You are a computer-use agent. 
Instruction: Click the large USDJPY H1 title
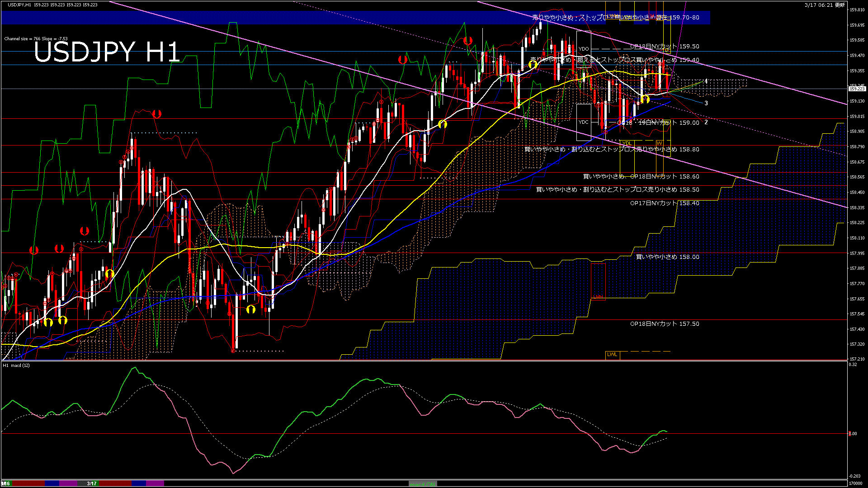107,52
